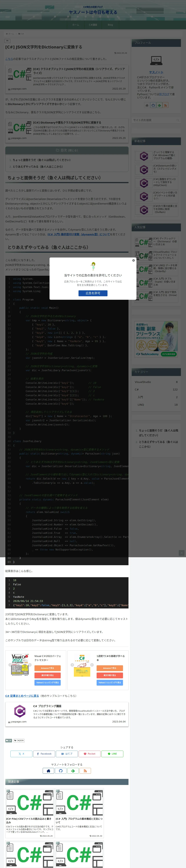Click the scroll-to-top arrow button

tap(182, 553)
